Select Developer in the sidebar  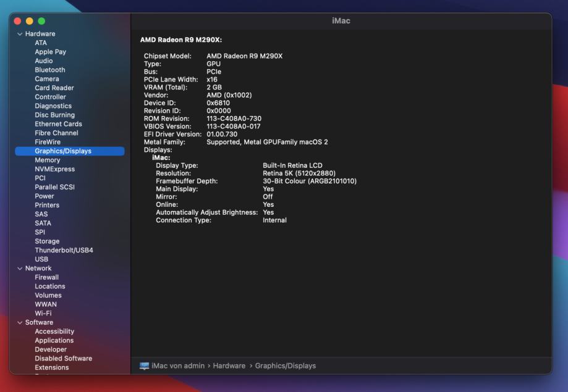51,349
